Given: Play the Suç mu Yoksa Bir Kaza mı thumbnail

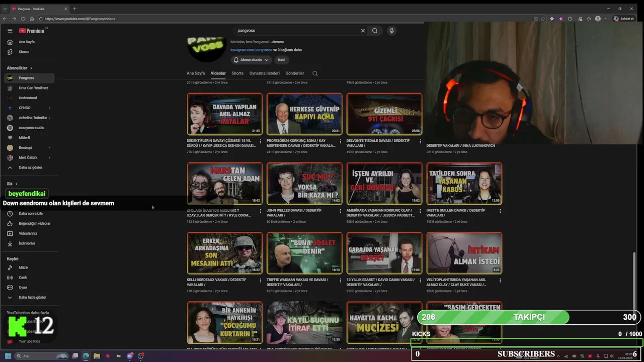Looking at the screenshot, I should tap(304, 183).
